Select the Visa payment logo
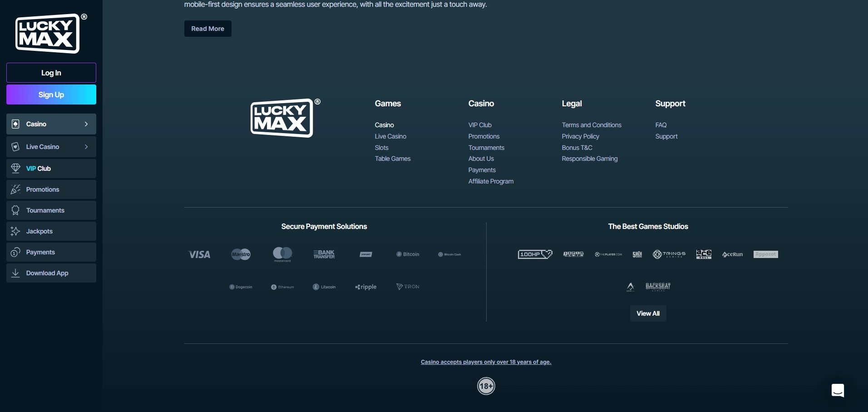The image size is (868, 412). pyautogui.click(x=199, y=254)
